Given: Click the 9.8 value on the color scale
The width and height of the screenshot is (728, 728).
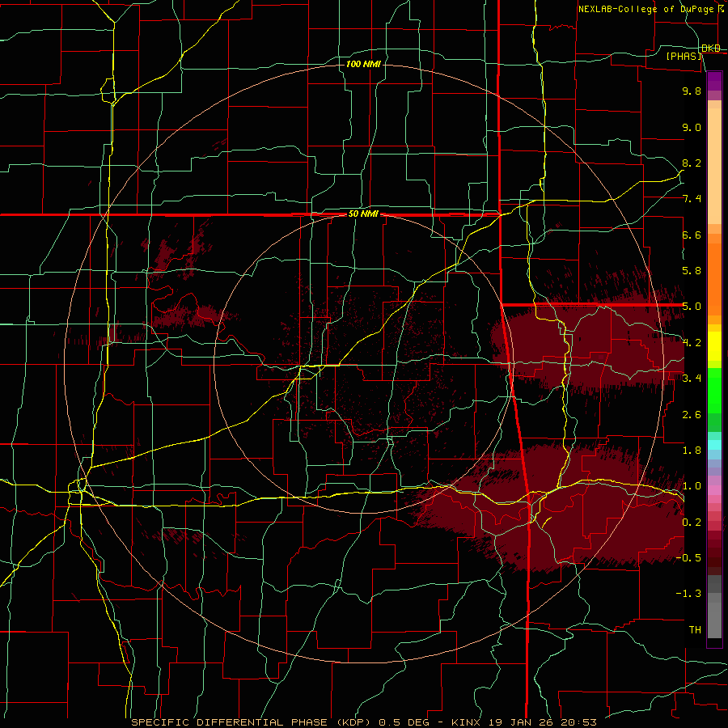Looking at the screenshot, I should tap(692, 91).
